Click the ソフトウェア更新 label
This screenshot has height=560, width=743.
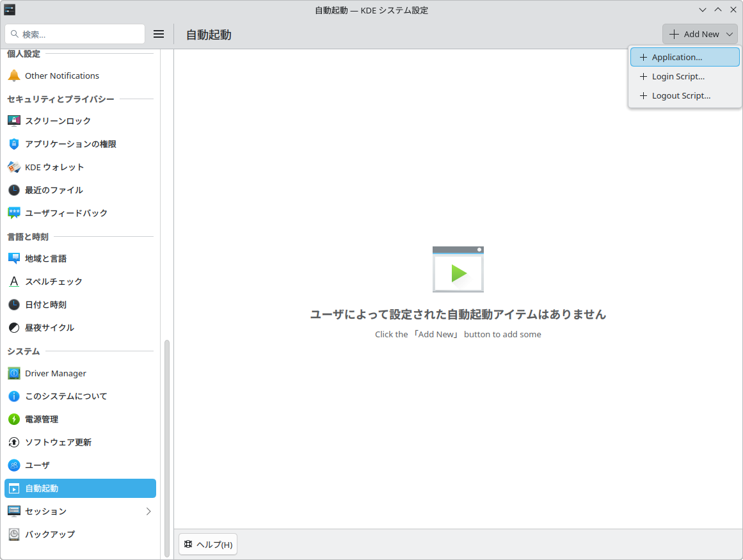point(58,442)
